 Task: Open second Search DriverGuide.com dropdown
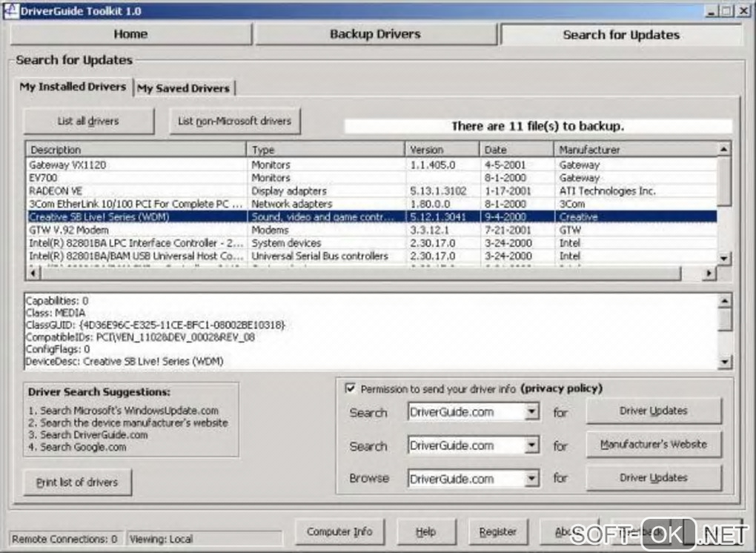pos(531,445)
